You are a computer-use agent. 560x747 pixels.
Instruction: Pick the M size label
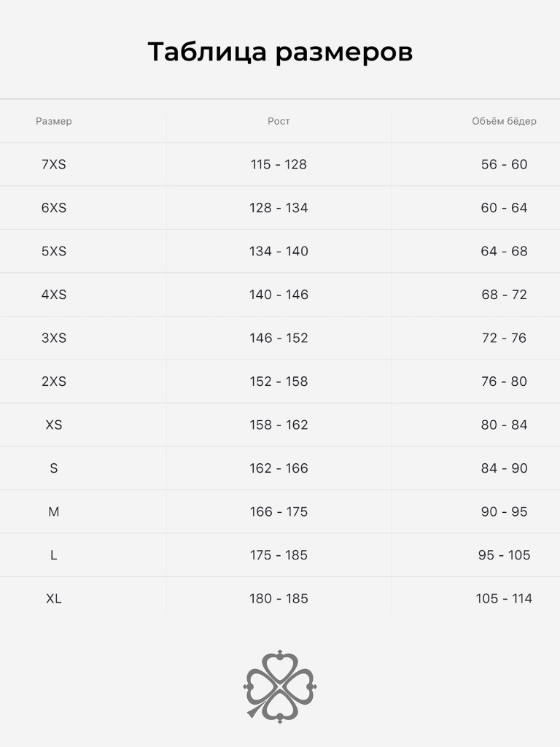click(x=54, y=511)
